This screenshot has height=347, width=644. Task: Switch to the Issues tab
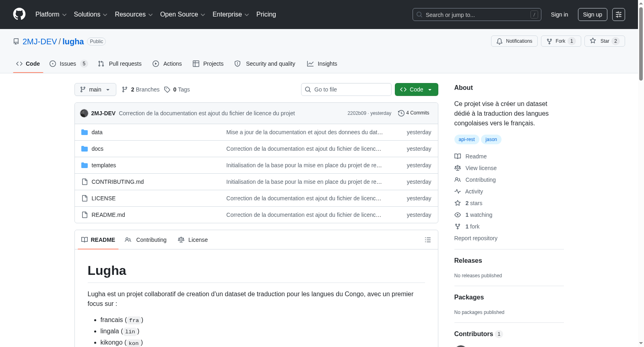tap(68, 64)
